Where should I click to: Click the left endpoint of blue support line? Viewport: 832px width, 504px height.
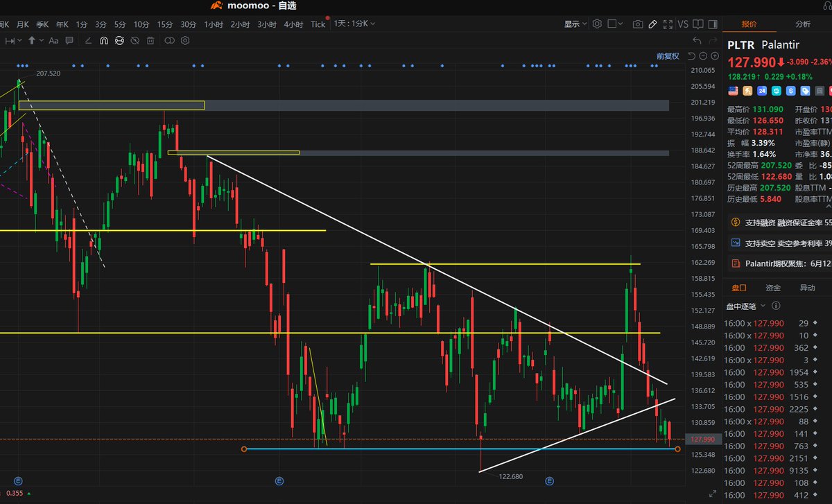243,449
